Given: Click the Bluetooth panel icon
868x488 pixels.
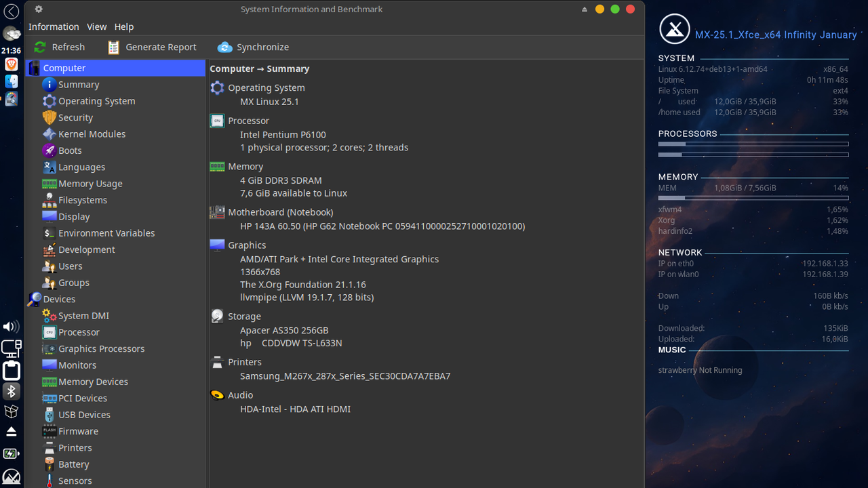Looking at the screenshot, I should pos(11,391).
